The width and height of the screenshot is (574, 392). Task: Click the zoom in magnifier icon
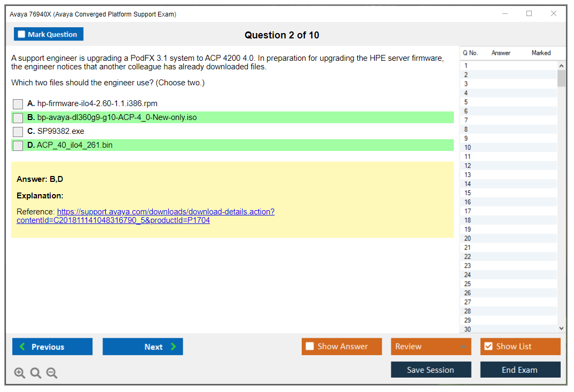[20, 373]
